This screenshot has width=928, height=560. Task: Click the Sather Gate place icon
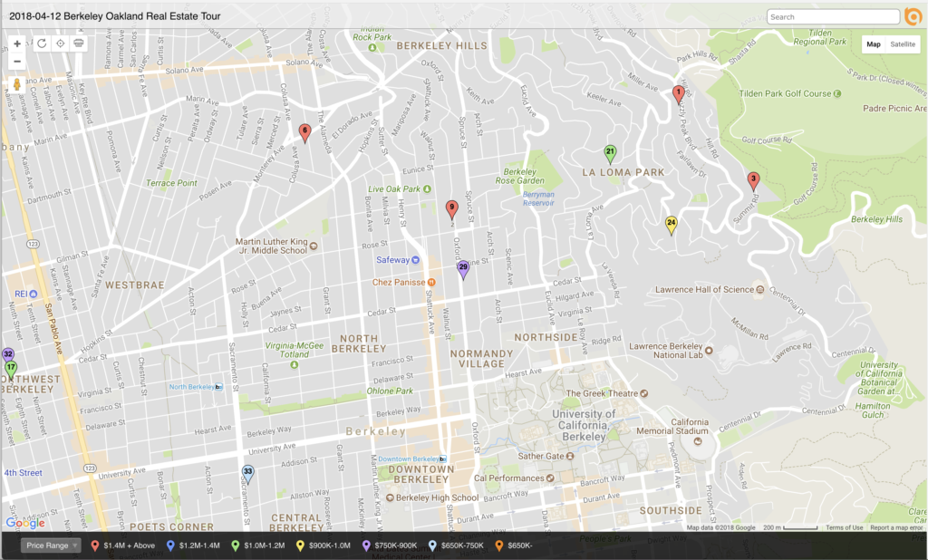tap(570, 457)
